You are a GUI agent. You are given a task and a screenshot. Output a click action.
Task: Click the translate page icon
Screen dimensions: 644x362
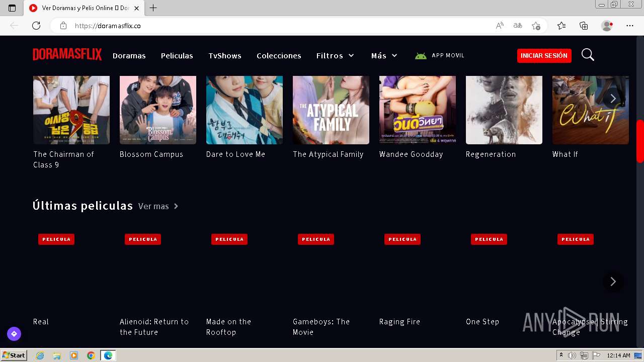click(x=518, y=26)
